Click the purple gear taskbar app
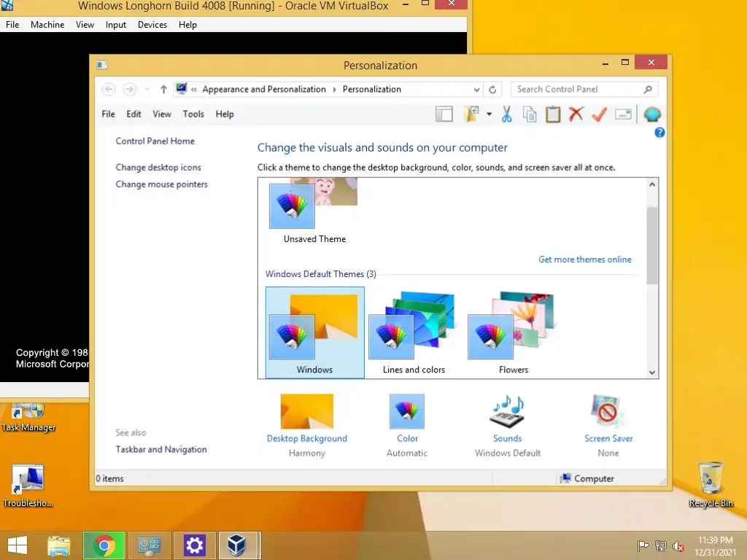Viewport: 747px width, 560px height. pyautogui.click(x=194, y=545)
